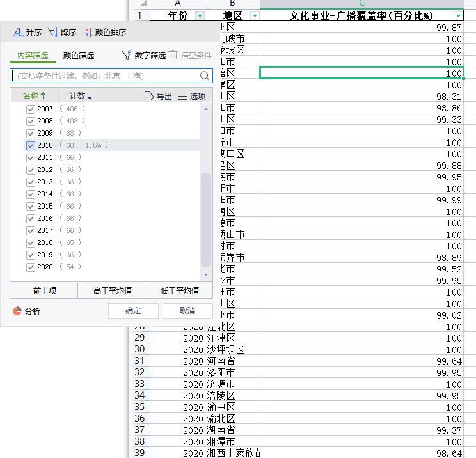Sort list by 名称 column
Image resolution: width=476 pixels, height=458 pixels.
(x=34, y=95)
